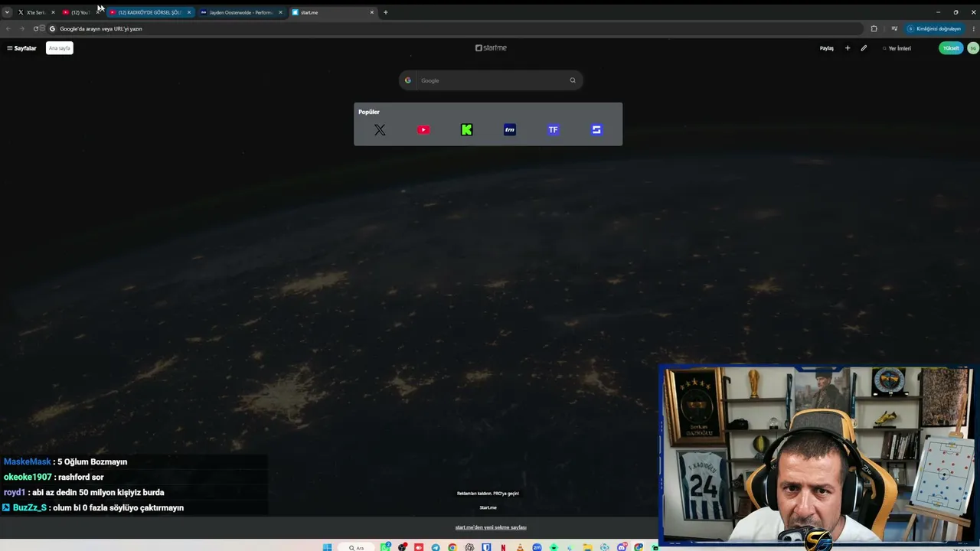Open the browser extensions puzzle icon
Screen dimensions: 980x551
coord(874,29)
